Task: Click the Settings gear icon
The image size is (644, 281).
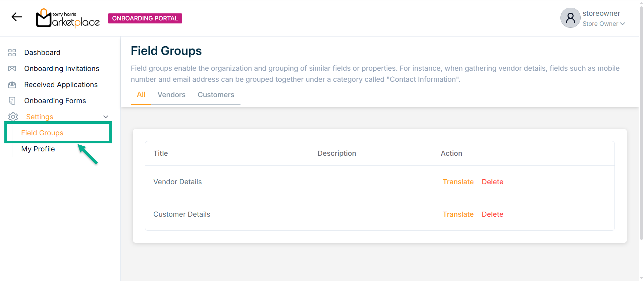Action: pos(13,117)
